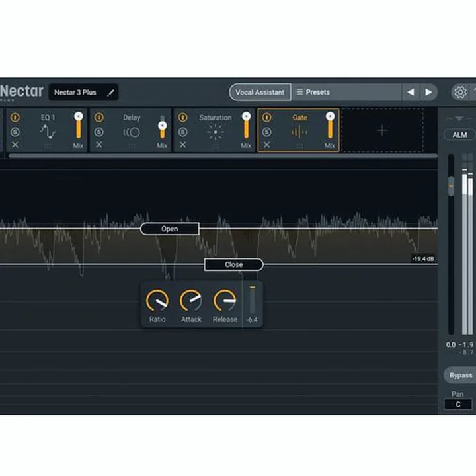Screen dimensions: 476x476
Task: Adjust the Delay Mix slider
Action: pyautogui.click(x=163, y=127)
